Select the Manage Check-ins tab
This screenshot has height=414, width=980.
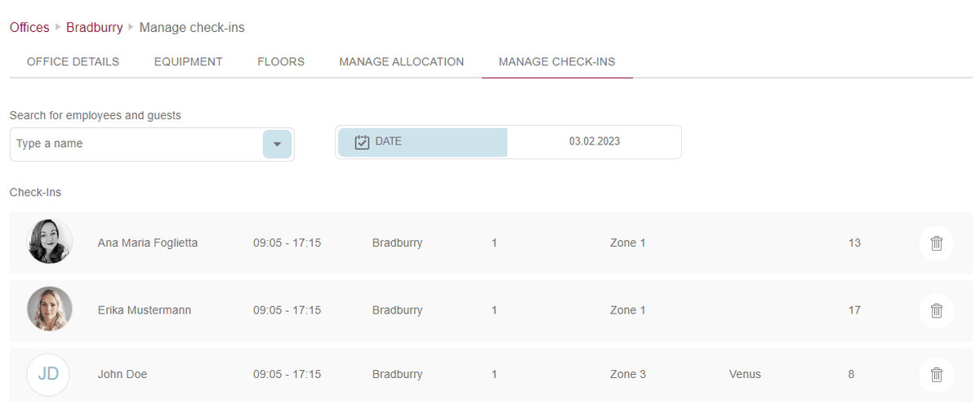[556, 62]
